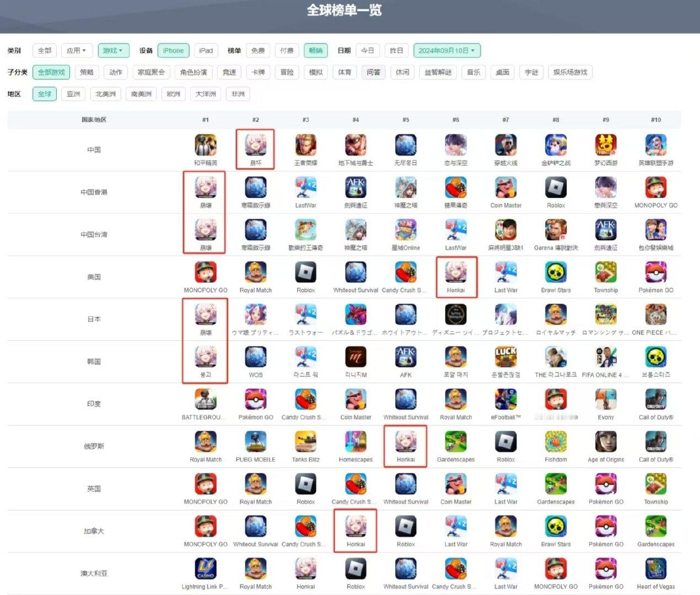Select Honkai icon in 加拿大 row
The height and width of the screenshot is (595, 700).
356,527
